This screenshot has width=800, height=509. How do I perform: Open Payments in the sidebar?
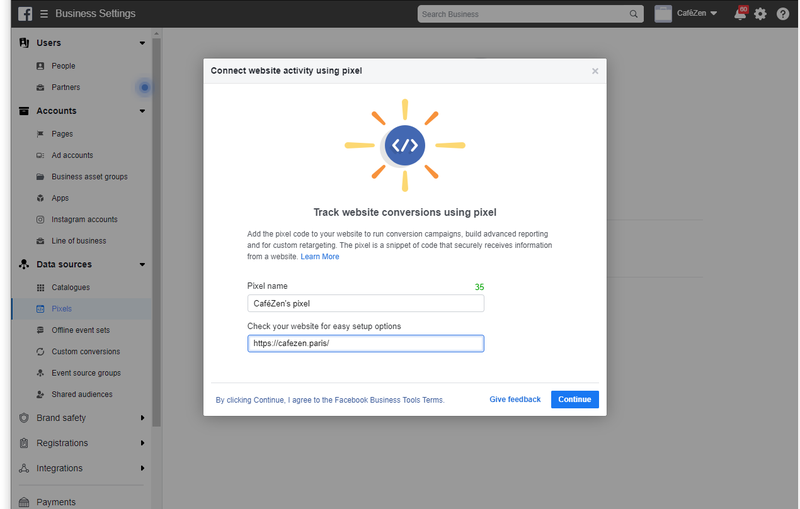point(56,502)
